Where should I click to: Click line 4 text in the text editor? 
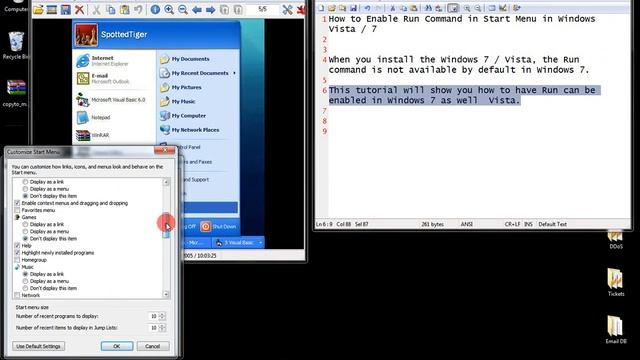pyautogui.click(x=459, y=64)
